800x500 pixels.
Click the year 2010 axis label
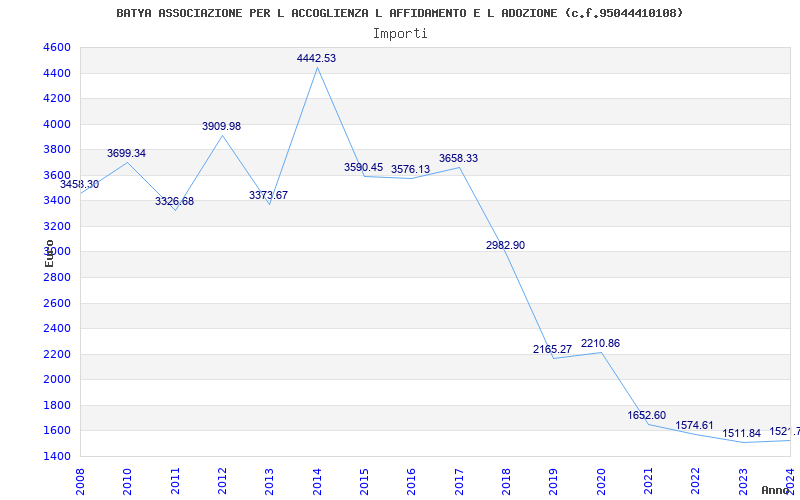click(128, 482)
